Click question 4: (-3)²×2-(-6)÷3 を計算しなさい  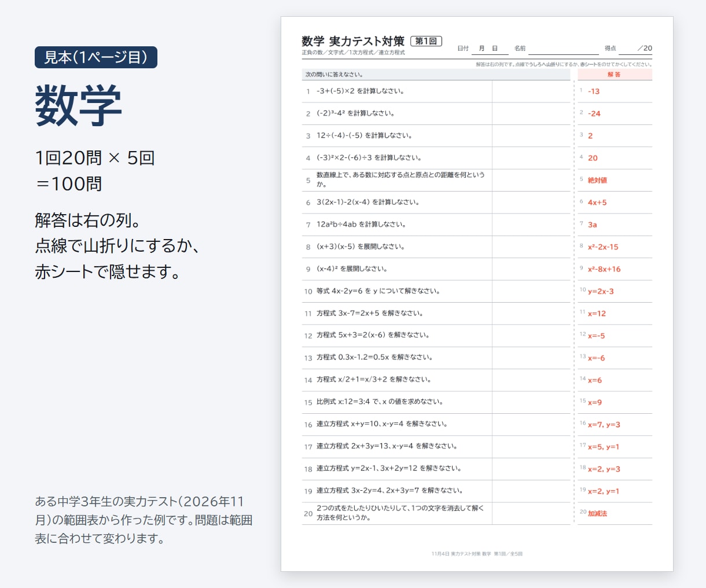tap(369, 158)
